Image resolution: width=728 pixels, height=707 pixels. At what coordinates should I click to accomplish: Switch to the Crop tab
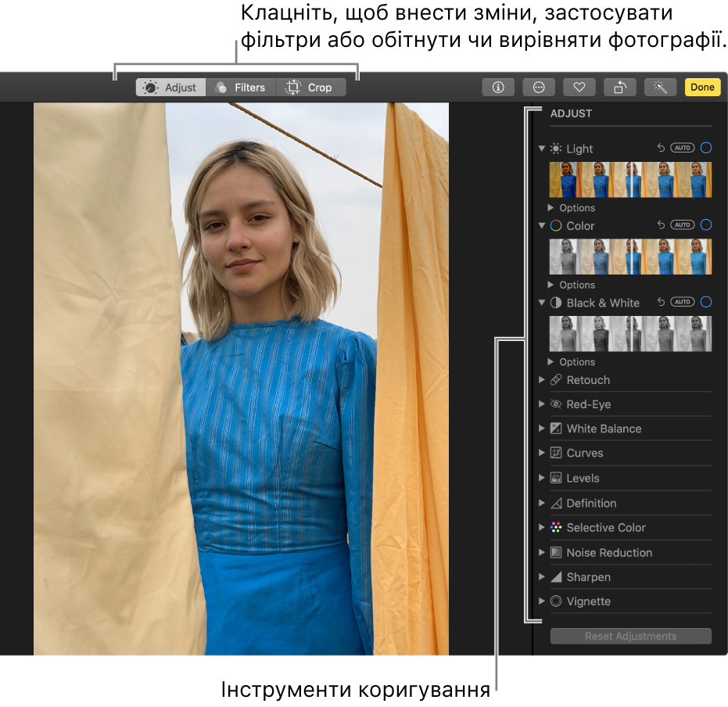pyautogui.click(x=310, y=88)
